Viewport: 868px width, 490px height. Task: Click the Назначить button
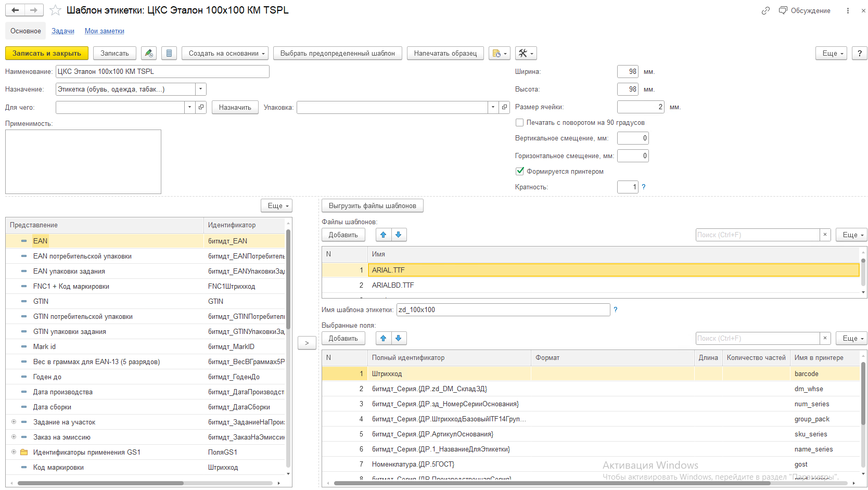pyautogui.click(x=235, y=107)
